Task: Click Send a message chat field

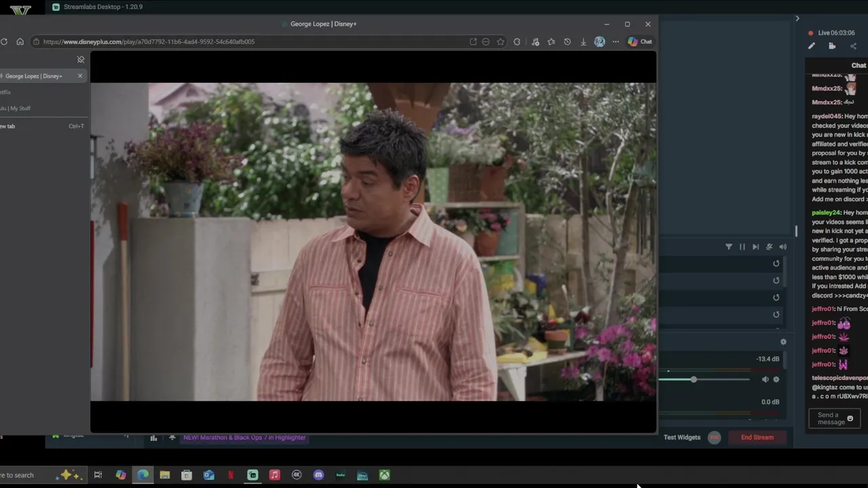Action: point(834,419)
